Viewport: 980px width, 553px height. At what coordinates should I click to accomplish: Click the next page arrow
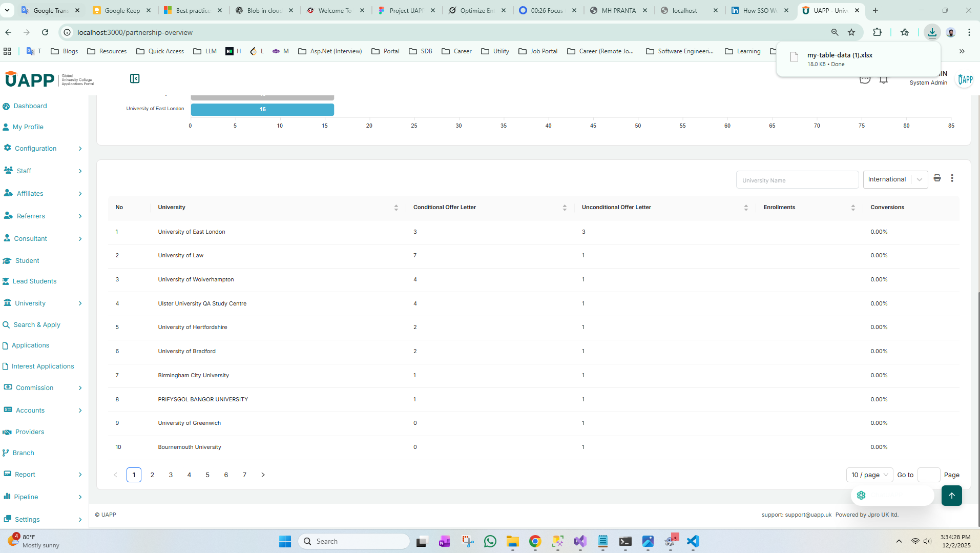[x=263, y=475]
